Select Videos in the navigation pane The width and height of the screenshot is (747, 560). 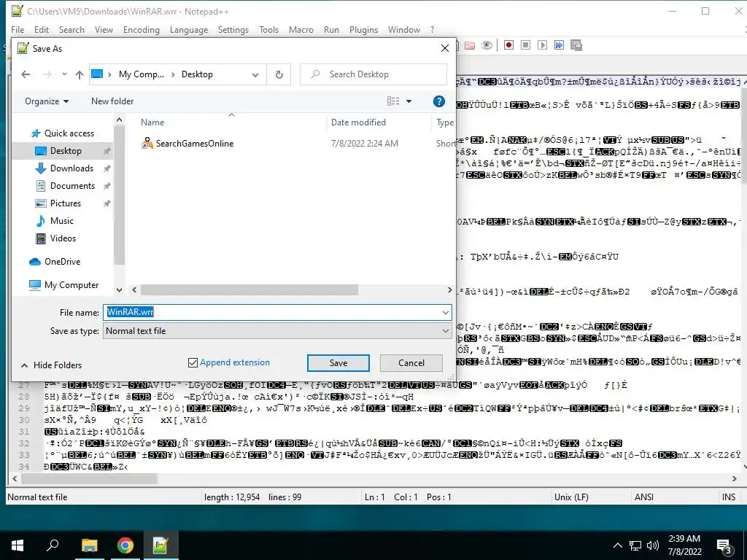pyautogui.click(x=63, y=238)
